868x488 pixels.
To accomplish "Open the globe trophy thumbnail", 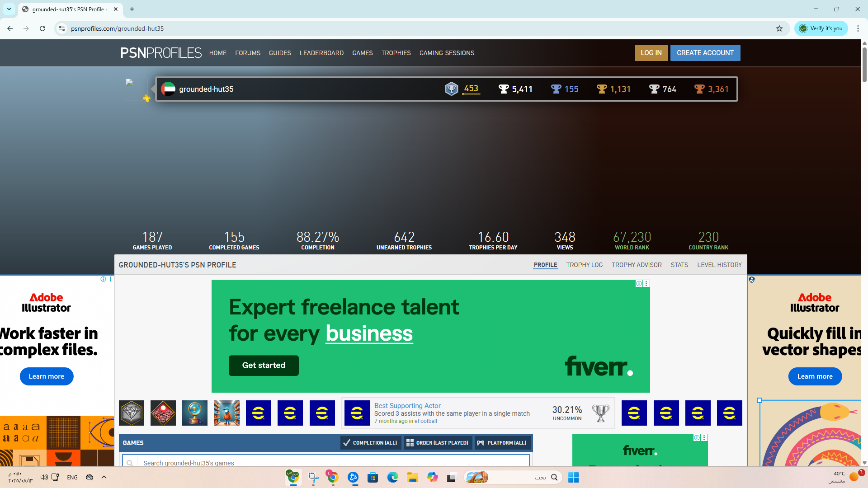I will pyautogui.click(x=195, y=413).
